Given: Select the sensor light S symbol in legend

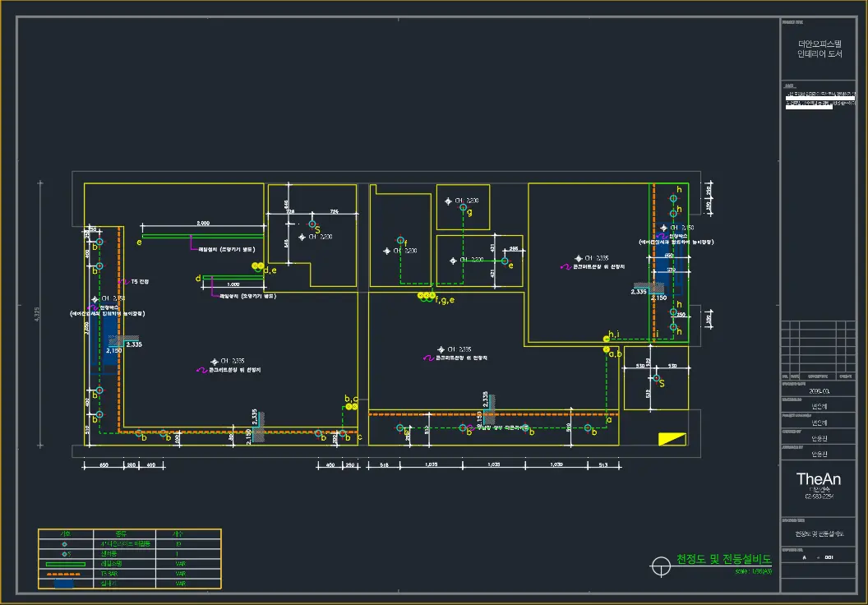Looking at the screenshot, I should 66,554.
